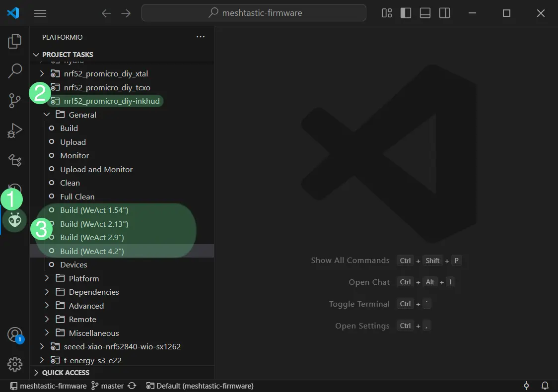Open the PLATFORMIO panel More Actions menu

coord(201,36)
